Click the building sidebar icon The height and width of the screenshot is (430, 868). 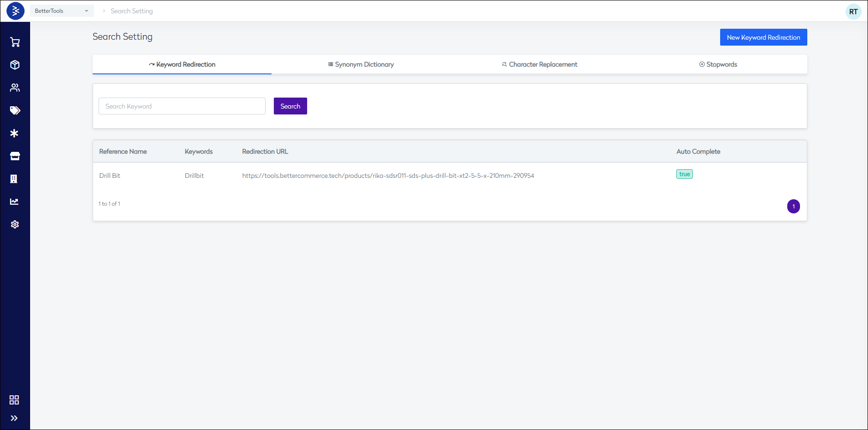(14, 179)
